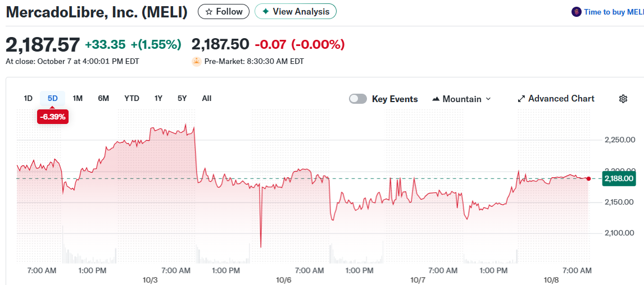The image size is (644, 285).
Task: Show YTD price range
Action: click(x=131, y=98)
